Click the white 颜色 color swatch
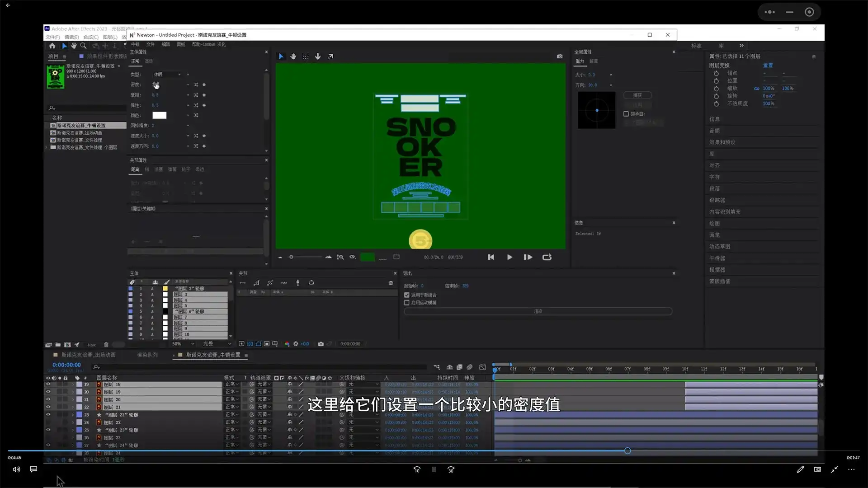The width and height of the screenshot is (868, 488). click(159, 115)
